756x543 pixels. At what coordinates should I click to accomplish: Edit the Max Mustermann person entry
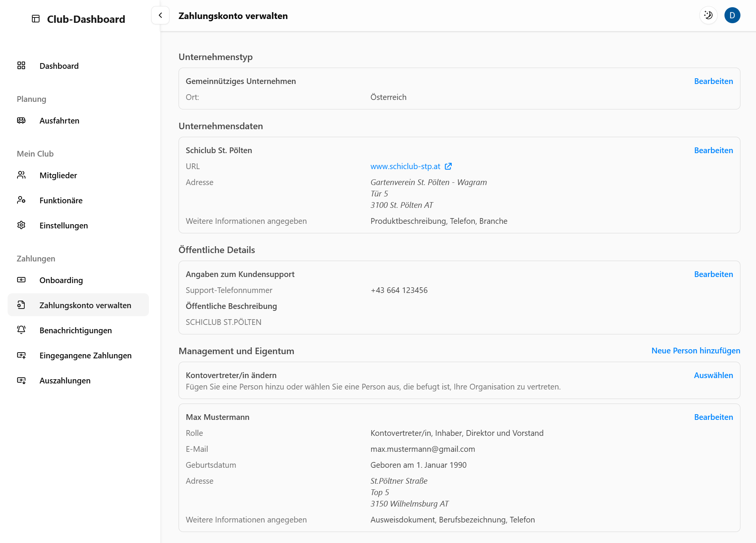point(713,417)
